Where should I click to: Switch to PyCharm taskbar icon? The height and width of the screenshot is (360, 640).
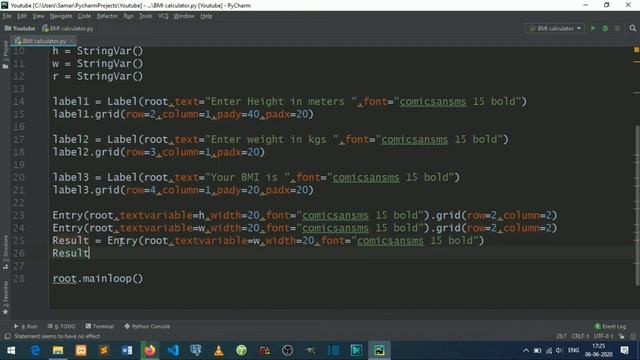379,350
